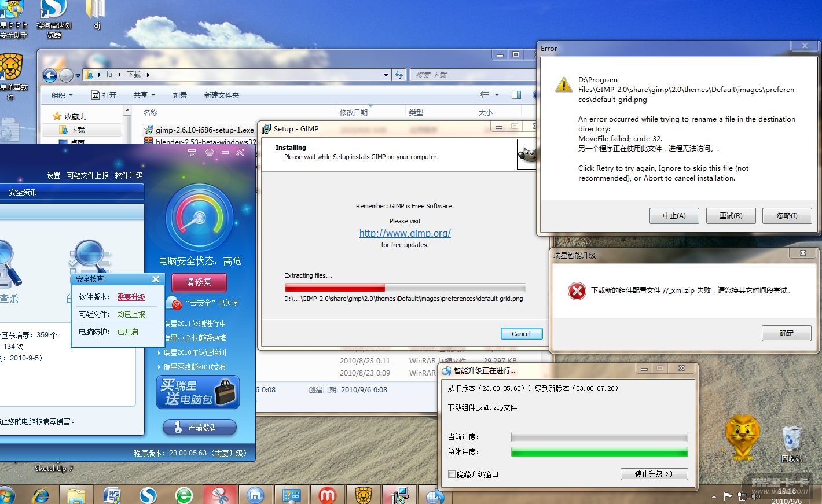Viewport: 822px width, 504px height.
Task: Open the dj folder on desktop
Action: coord(96,15)
